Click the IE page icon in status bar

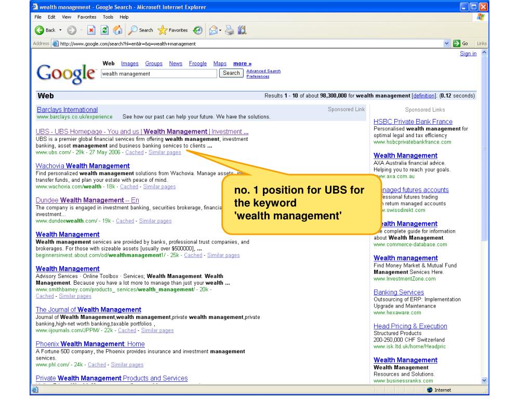pos(35,390)
